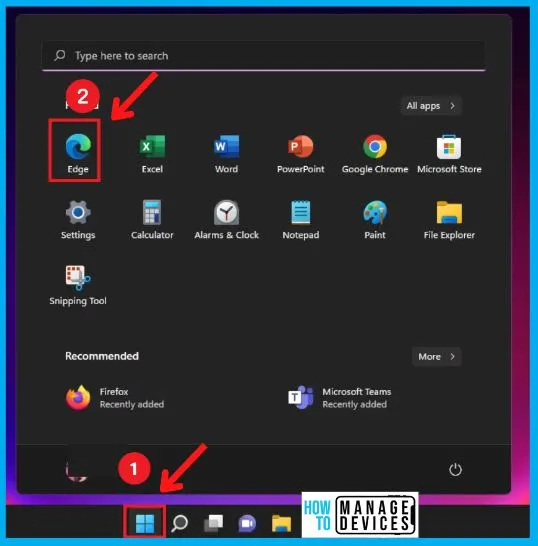This screenshot has height=546, width=538.
Task: Click the Windows Start button on taskbar
Action: (145, 523)
